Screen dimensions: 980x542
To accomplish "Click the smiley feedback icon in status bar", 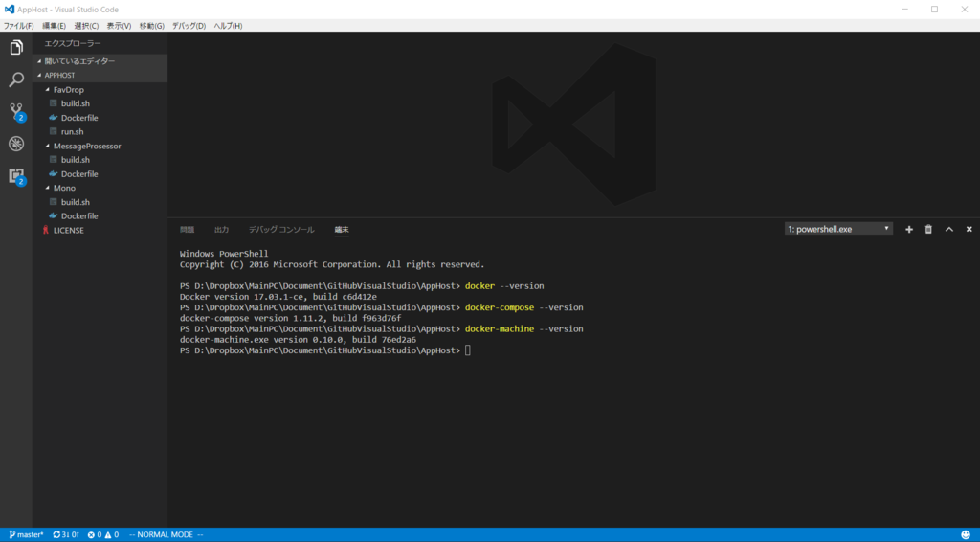I will [966, 535].
